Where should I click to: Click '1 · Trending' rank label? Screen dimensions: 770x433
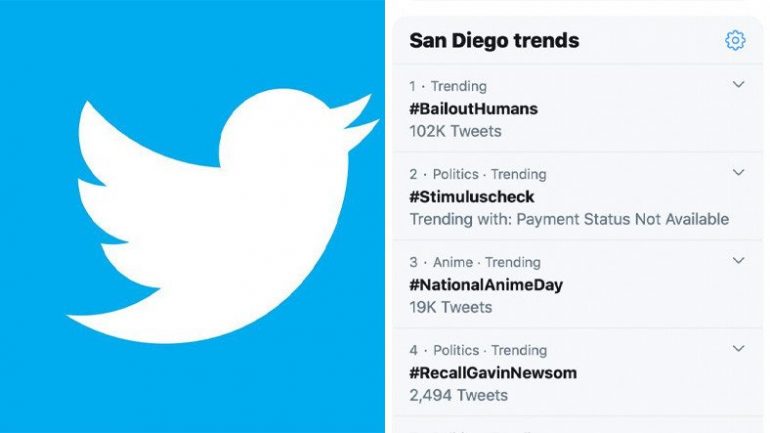(x=448, y=86)
